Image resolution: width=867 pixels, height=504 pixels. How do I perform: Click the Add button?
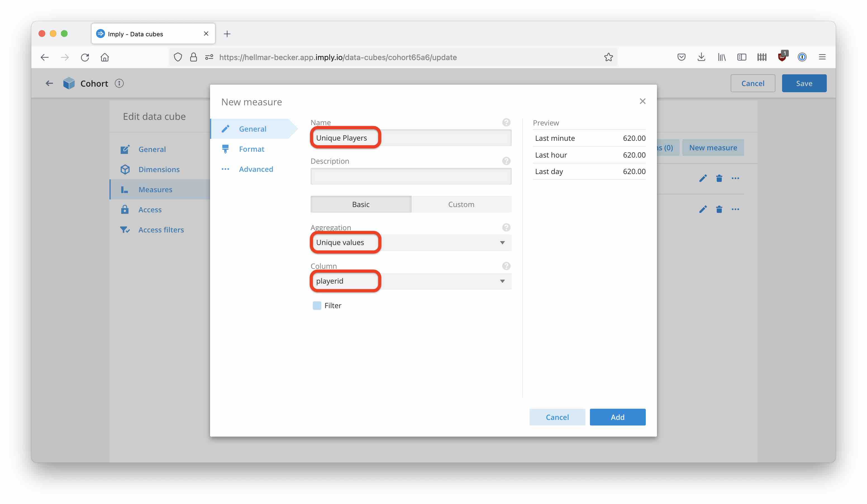point(617,417)
